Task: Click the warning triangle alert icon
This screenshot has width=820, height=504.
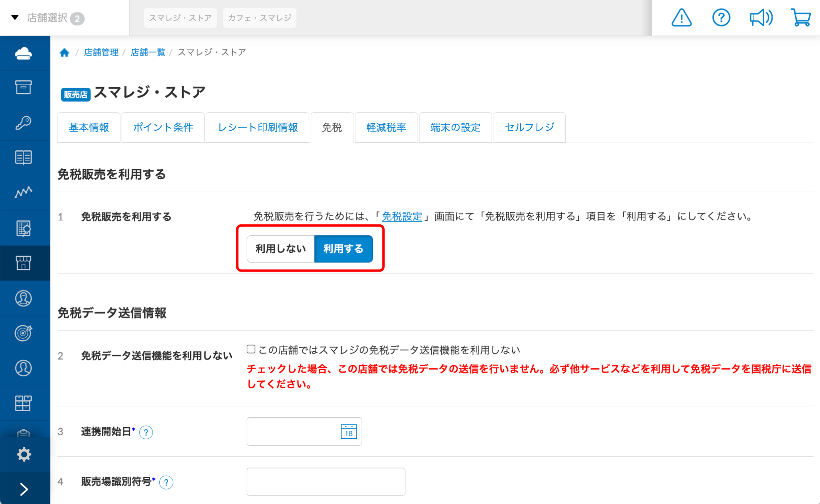Action: coord(681,18)
